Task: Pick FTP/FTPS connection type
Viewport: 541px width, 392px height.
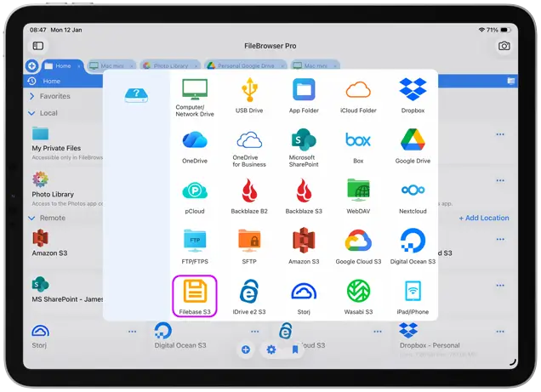Action: coord(195,247)
